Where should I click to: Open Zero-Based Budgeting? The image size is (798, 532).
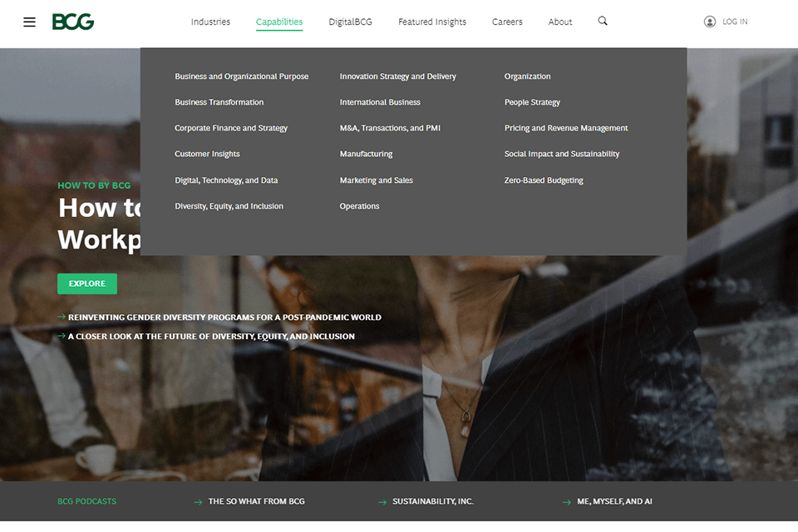click(544, 180)
